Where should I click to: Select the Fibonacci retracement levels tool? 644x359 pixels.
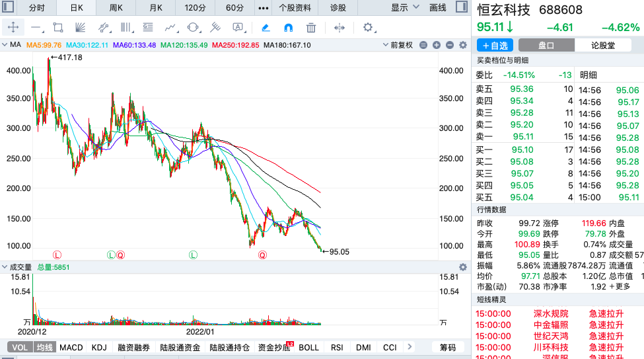coord(148,28)
